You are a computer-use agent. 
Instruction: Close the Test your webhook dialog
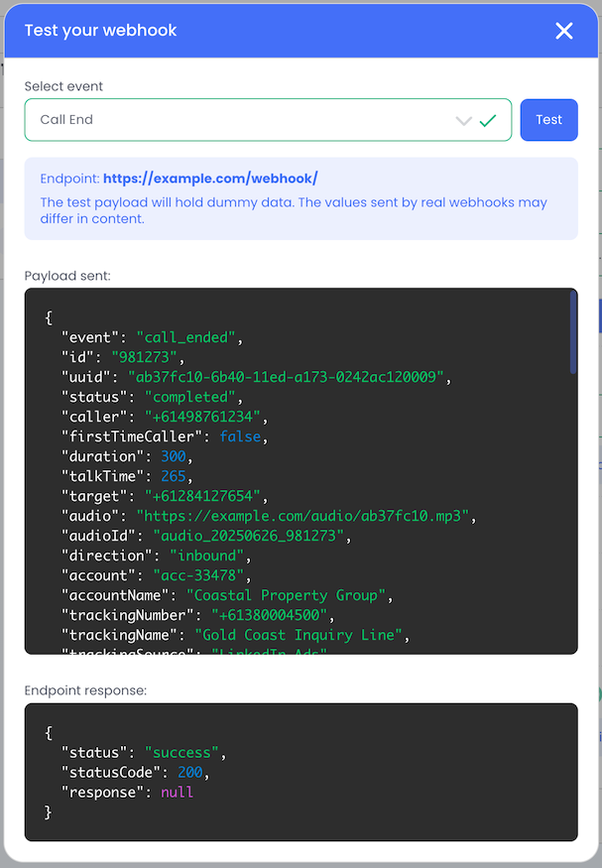pyautogui.click(x=564, y=31)
